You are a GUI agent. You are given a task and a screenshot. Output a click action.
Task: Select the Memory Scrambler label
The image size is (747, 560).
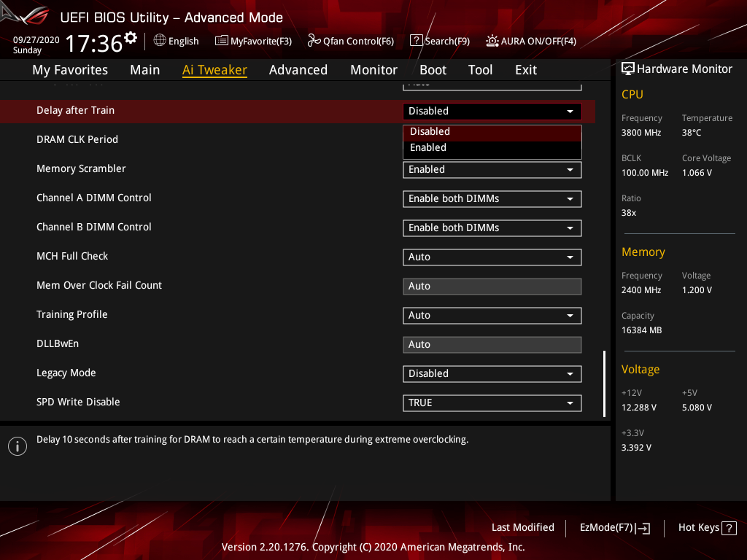point(81,168)
